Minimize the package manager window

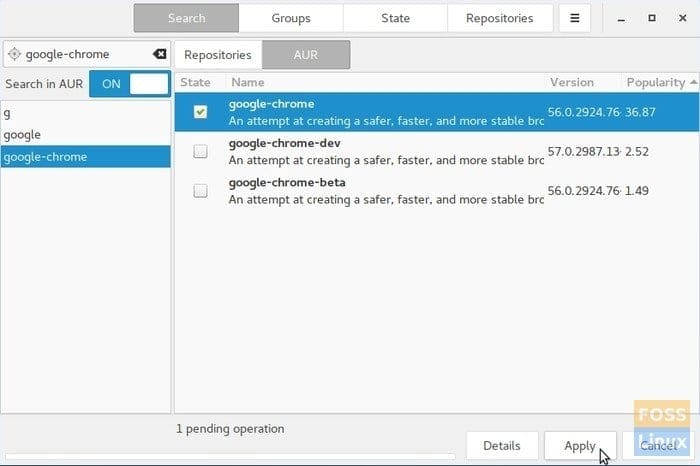621,19
